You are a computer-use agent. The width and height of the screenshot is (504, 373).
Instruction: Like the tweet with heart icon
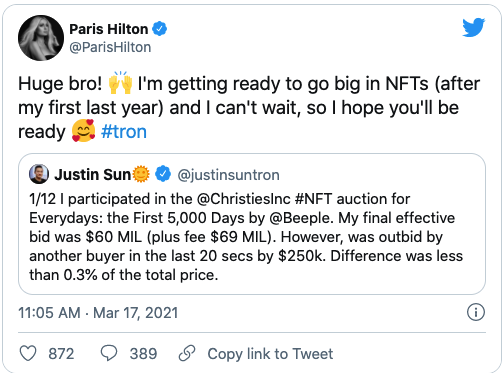tap(28, 353)
